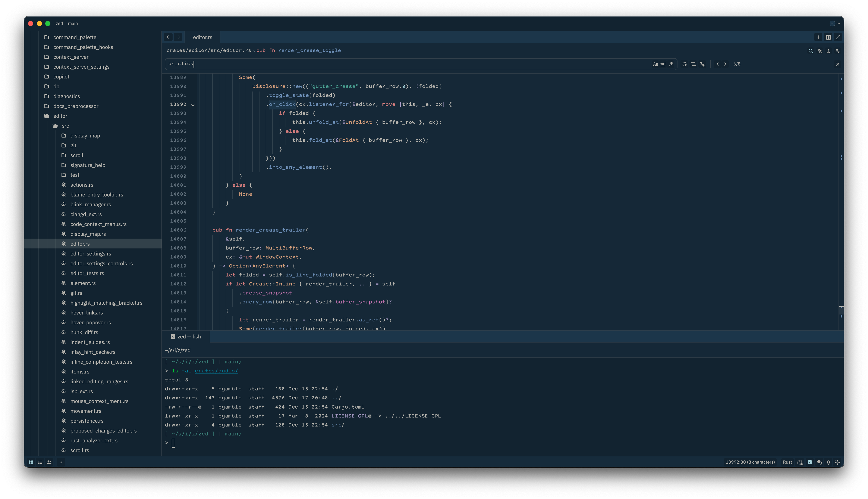Open Copilot status icon in status bar
The height and width of the screenshot is (499, 868).
coord(800,462)
